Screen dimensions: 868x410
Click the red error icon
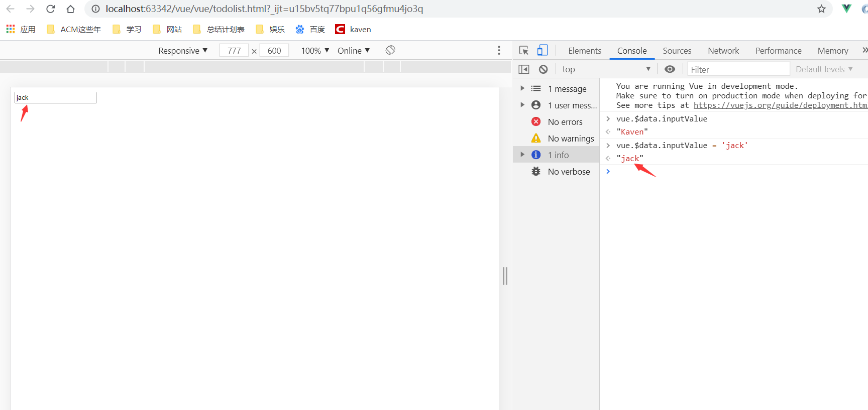tap(536, 121)
